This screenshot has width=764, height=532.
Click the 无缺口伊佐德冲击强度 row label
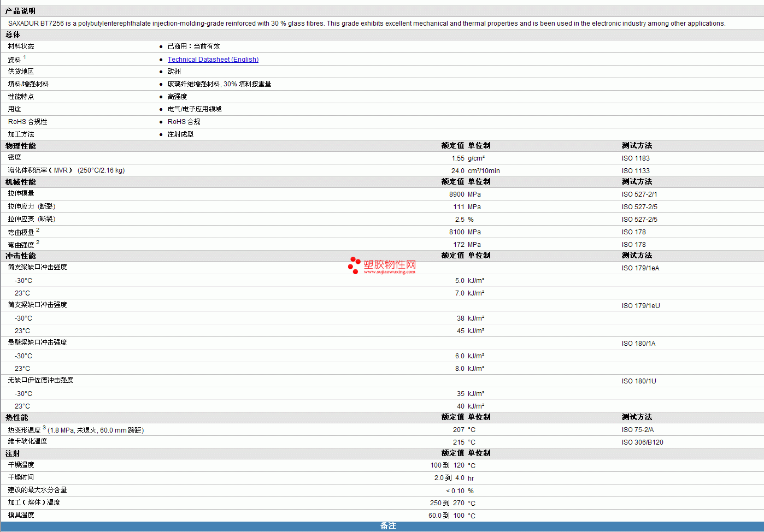point(40,380)
